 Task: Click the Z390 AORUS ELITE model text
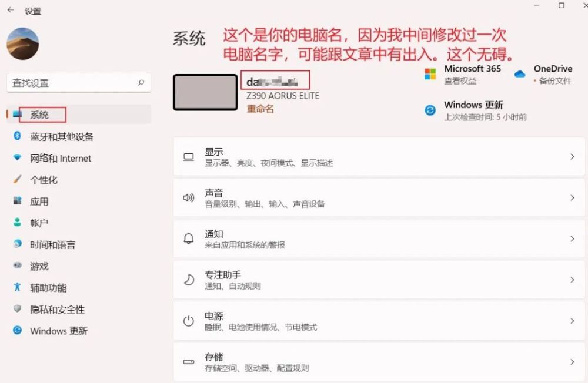[283, 96]
